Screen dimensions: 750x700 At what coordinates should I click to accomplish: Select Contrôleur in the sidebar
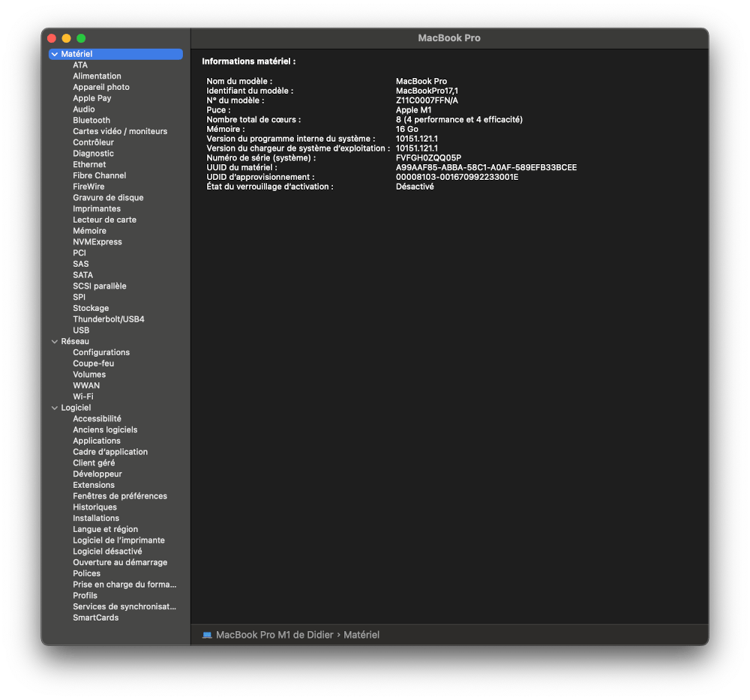pyautogui.click(x=93, y=142)
